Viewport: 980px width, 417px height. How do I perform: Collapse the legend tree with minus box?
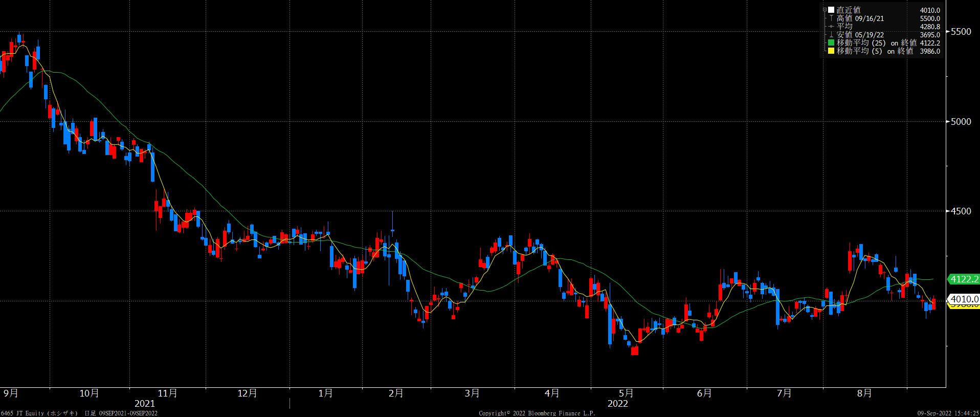click(x=825, y=10)
